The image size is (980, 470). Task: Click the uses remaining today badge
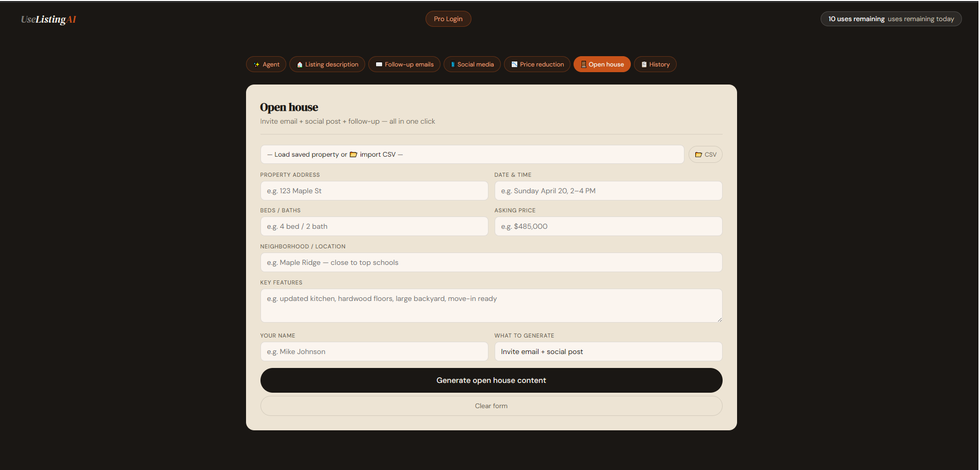[891, 19]
